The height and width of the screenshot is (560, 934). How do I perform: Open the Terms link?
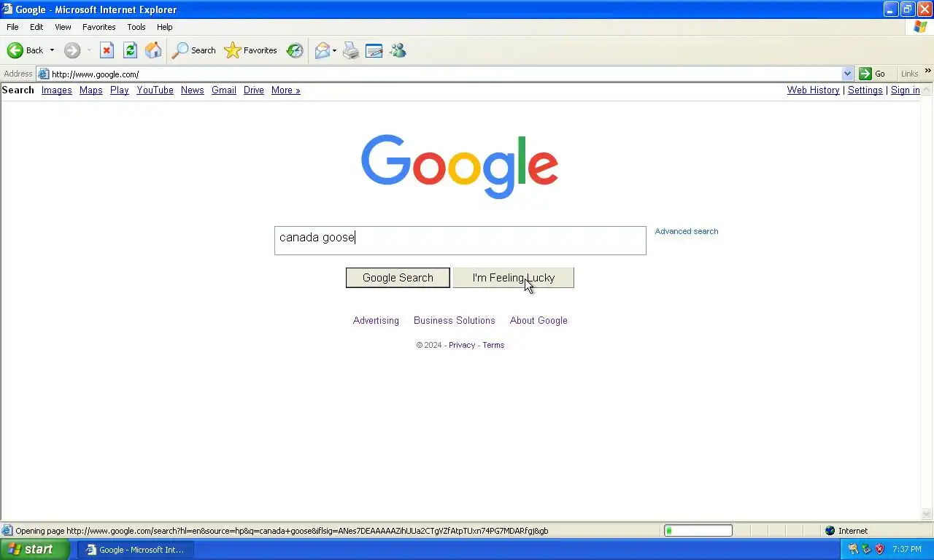(x=493, y=346)
